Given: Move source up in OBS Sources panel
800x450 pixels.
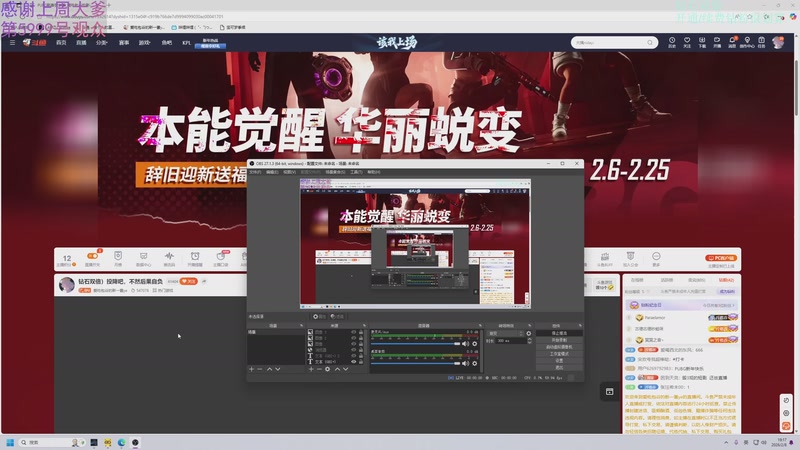Looking at the screenshot, I should click(338, 369).
